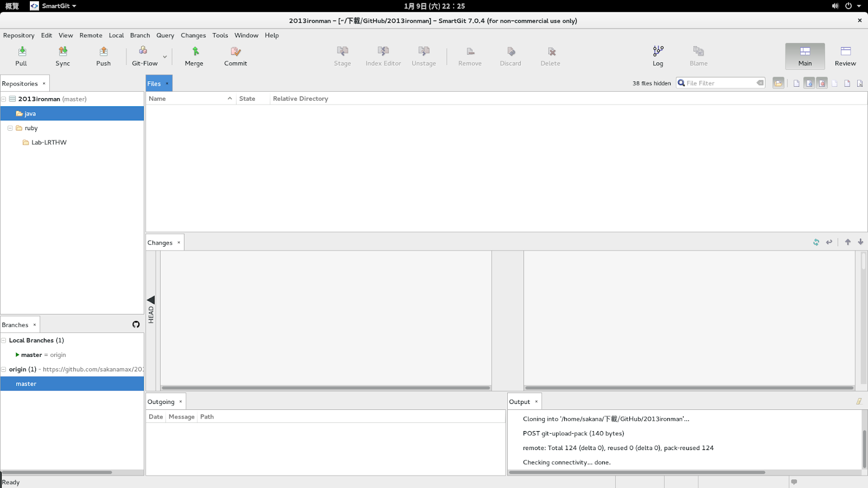The width and height of the screenshot is (868, 488).
Task: Open the Tools menu
Action: click(220, 35)
